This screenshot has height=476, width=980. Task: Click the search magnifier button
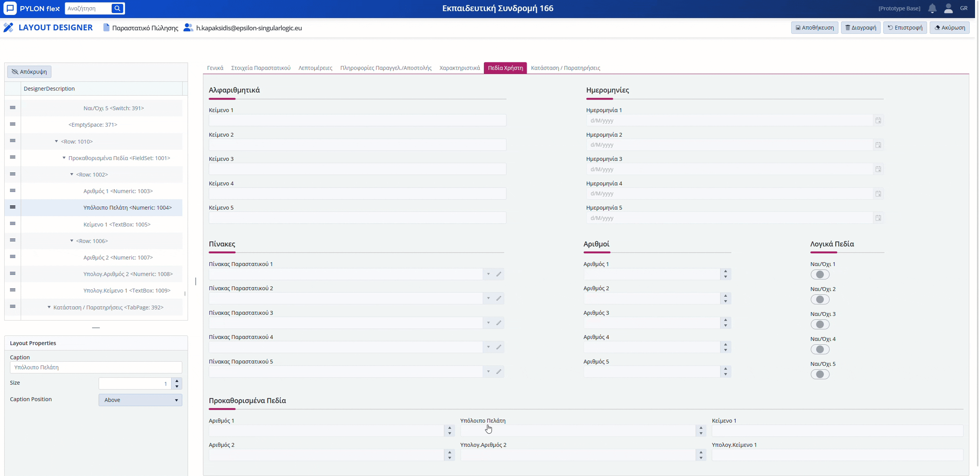pyautogui.click(x=118, y=8)
